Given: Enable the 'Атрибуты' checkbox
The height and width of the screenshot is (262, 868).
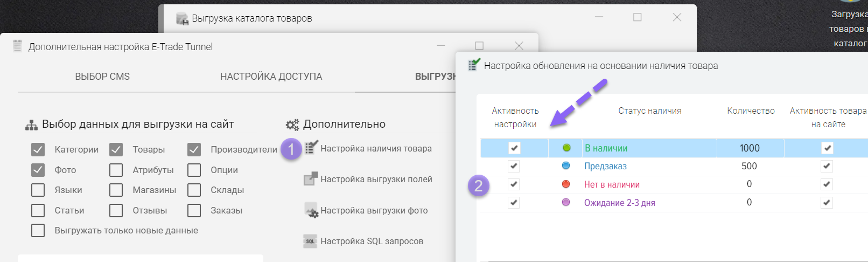Looking at the screenshot, I should (116, 170).
